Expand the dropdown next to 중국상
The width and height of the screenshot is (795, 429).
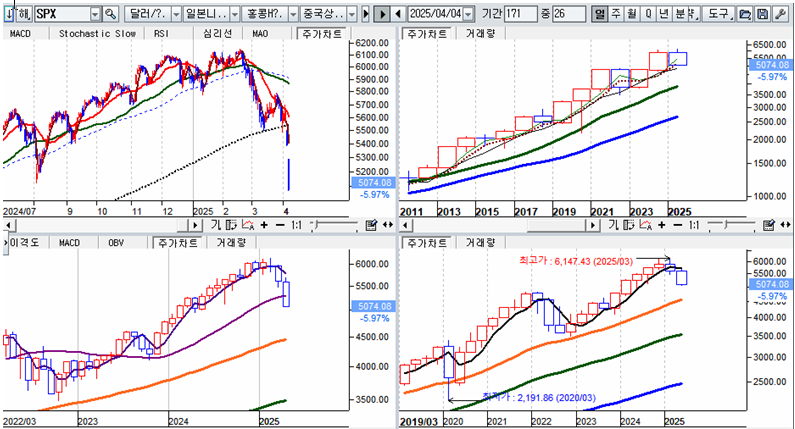tap(352, 14)
